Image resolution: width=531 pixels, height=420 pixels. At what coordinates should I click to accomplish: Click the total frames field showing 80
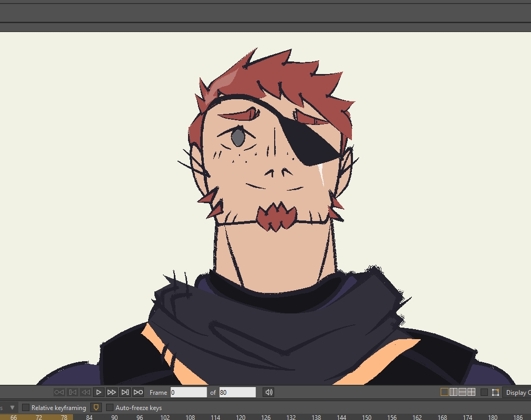237,392
